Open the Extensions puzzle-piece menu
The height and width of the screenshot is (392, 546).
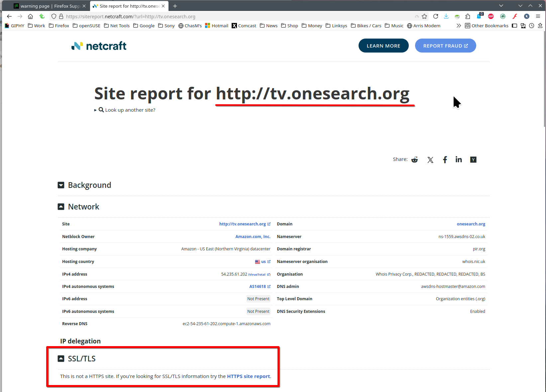(x=468, y=16)
